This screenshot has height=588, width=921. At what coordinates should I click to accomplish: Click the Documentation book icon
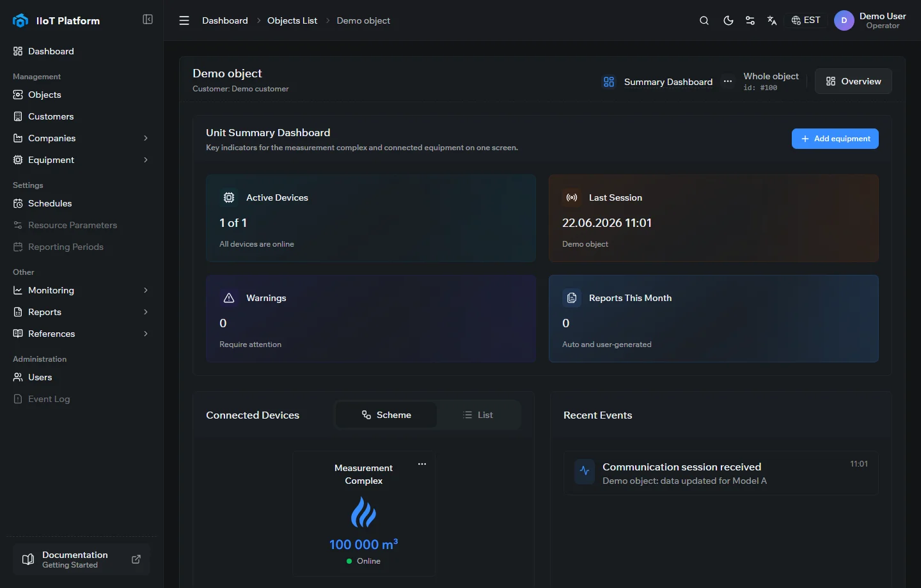click(28, 559)
